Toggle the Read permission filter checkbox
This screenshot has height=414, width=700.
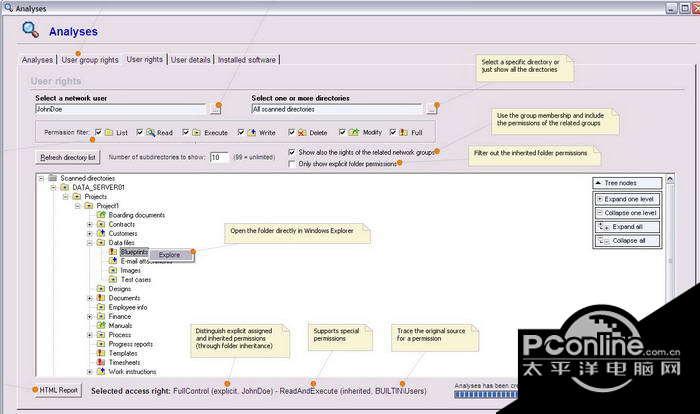140,132
